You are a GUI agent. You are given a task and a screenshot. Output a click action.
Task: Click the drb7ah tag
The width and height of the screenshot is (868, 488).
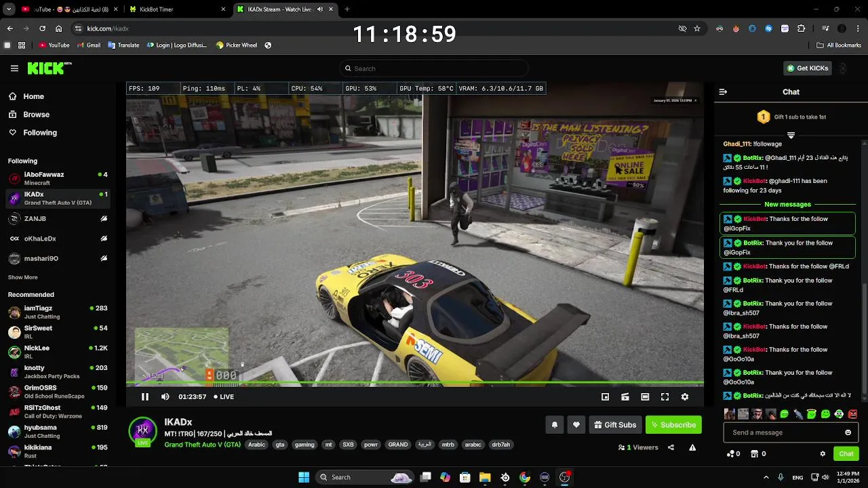(500, 445)
